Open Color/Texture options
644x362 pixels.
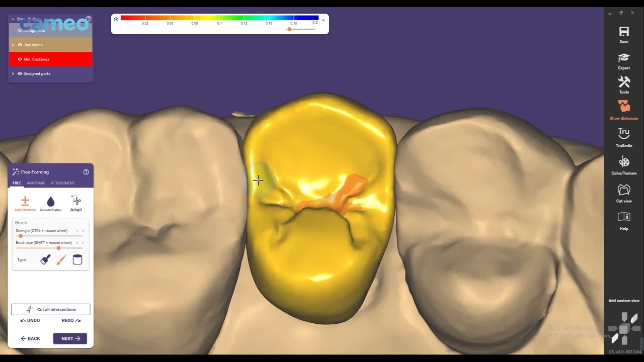point(624,165)
